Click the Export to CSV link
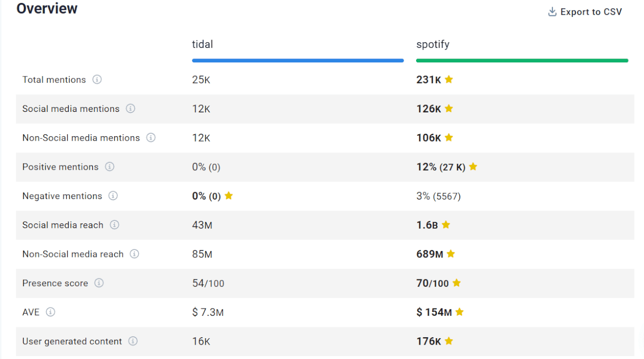Image resolution: width=644 pixels, height=359 pixels. coord(591,11)
